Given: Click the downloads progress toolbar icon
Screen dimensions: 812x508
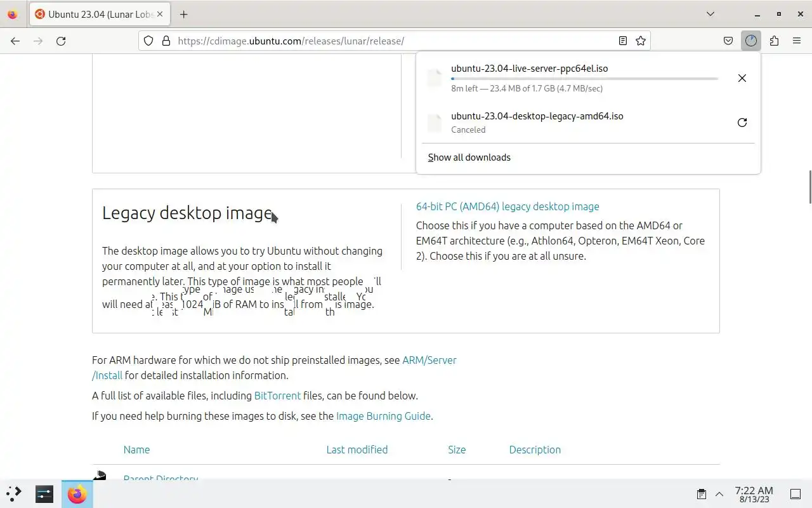Looking at the screenshot, I should (x=751, y=41).
